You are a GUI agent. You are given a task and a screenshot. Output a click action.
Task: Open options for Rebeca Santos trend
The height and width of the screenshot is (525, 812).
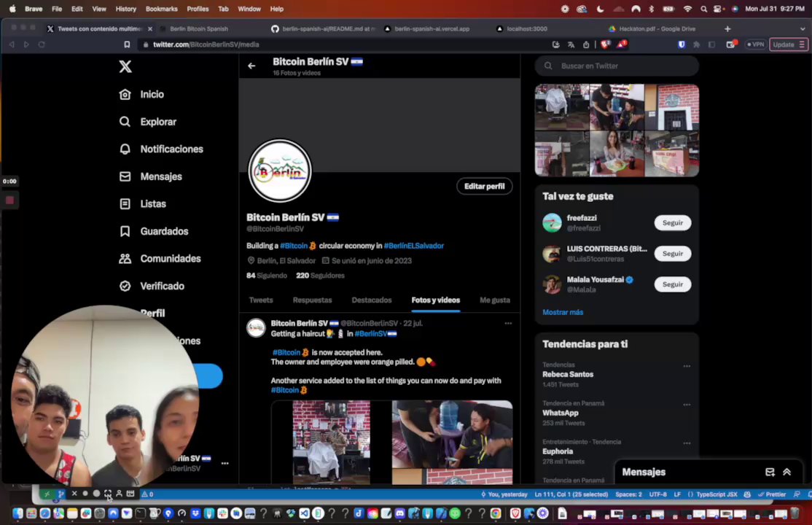tap(687, 366)
